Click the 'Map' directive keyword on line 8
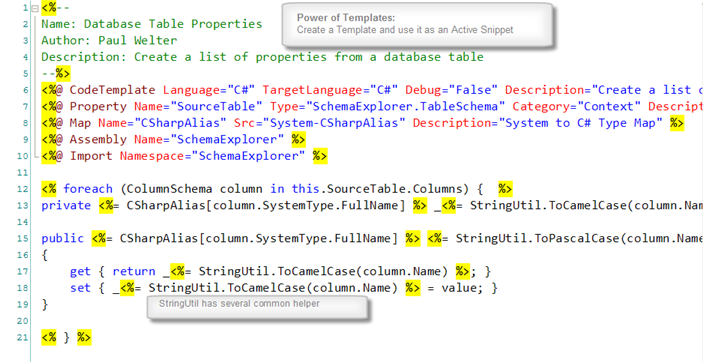The width and height of the screenshot is (703, 362). coord(80,123)
